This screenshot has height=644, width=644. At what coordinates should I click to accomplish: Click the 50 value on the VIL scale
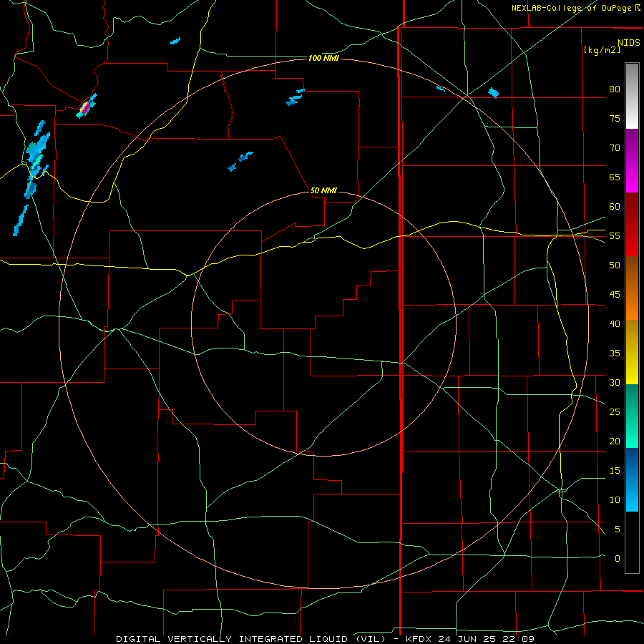(615, 265)
